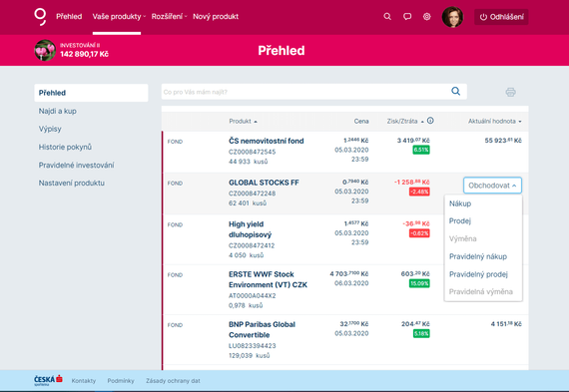This screenshot has height=392, width=569.
Task: Click the ČS nemovitostní fond current value
Action: [503, 141]
